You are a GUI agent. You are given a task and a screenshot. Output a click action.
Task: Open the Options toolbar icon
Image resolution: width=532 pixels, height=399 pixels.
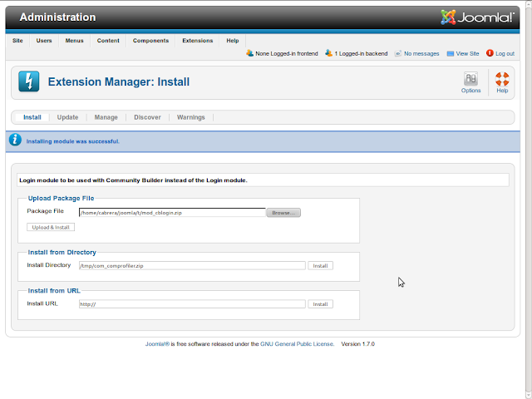point(470,79)
